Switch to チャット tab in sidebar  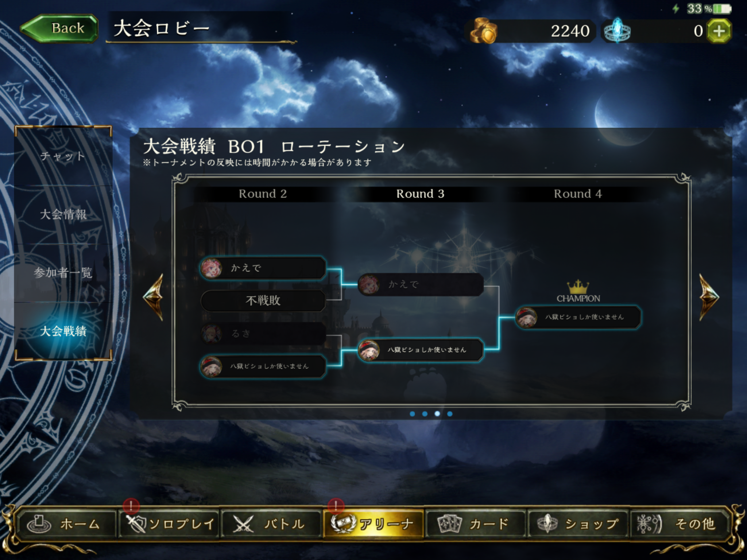click(x=63, y=156)
